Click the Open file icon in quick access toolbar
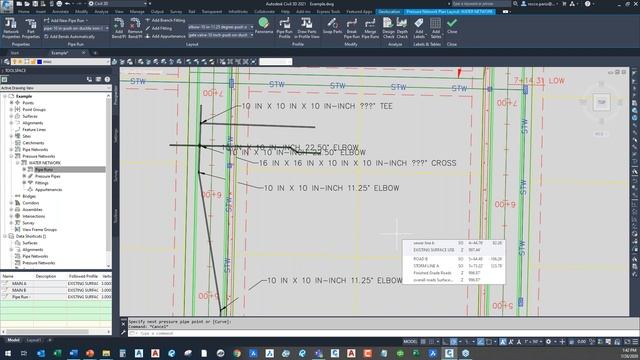Viewport: 640px width, 360px height. (x=27, y=4)
